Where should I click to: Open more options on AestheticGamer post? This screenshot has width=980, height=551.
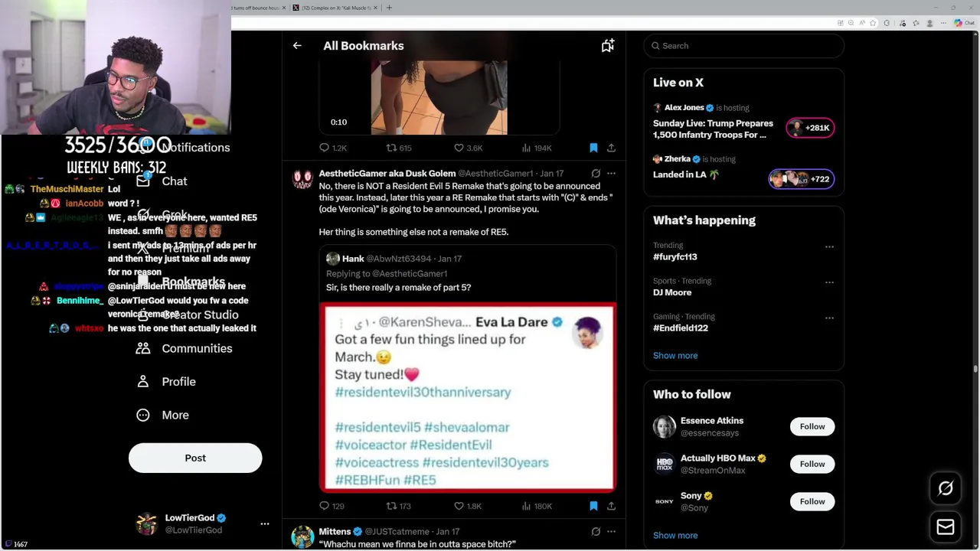611,174
